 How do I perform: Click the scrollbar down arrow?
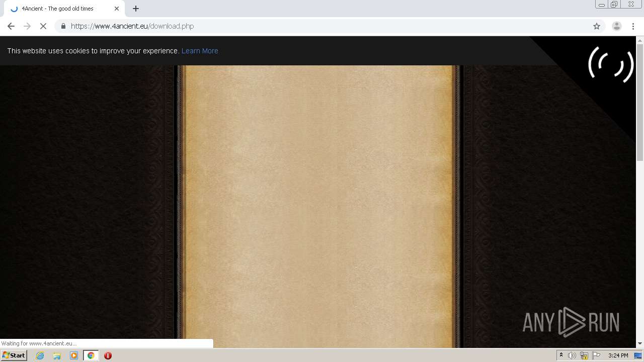(x=640, y=343)
